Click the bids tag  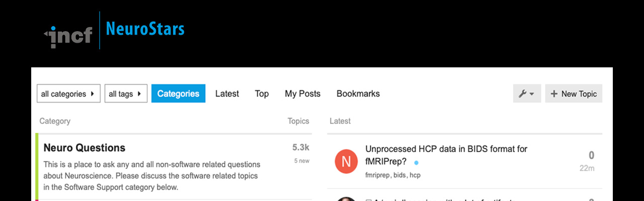click(x=399, y=175)
